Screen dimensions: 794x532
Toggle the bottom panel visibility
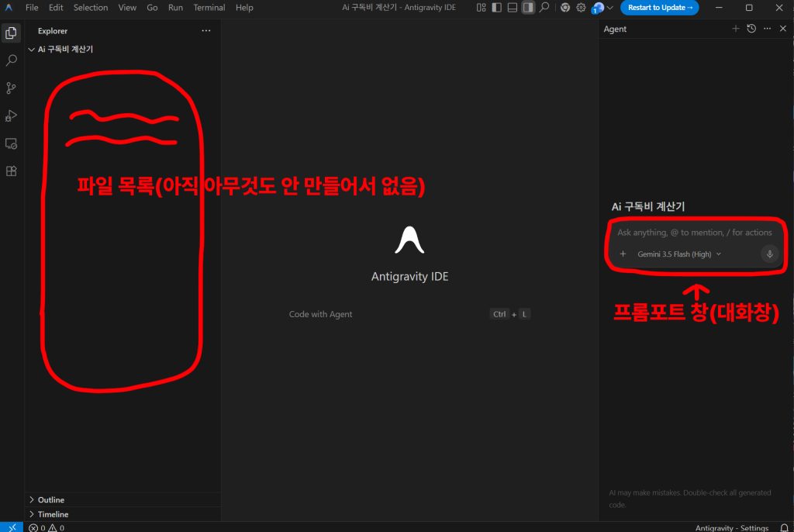[513, 8]
